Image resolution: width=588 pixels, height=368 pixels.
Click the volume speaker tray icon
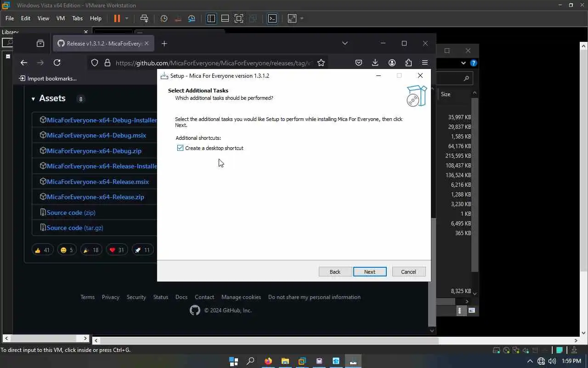coord(552,361)
